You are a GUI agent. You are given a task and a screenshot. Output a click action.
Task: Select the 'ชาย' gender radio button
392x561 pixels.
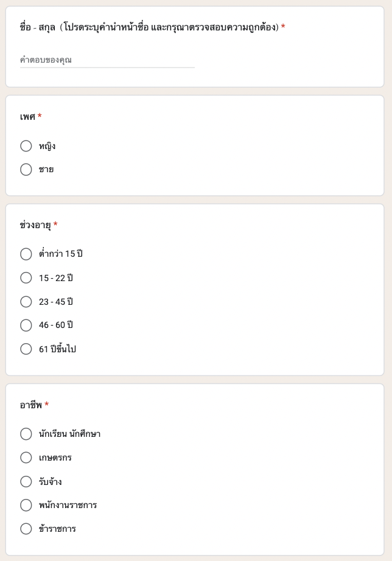coord(26,170)
